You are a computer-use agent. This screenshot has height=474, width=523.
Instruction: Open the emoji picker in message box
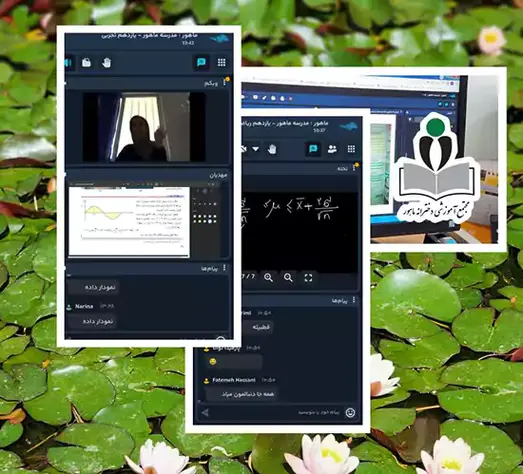tap(350, 413)
